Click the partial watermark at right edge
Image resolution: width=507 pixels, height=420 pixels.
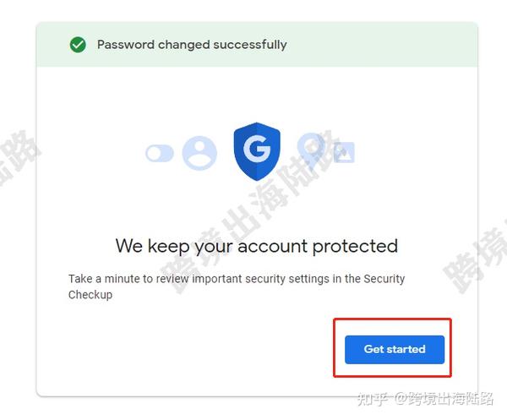tap(475, 257)
